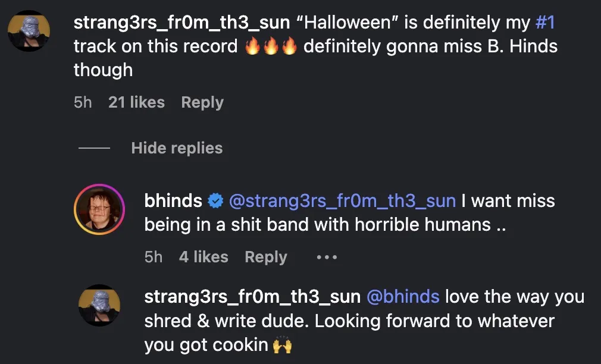Open strang3rs_fr0m_th3_sun username on the top comment
Viewport: 601px width, 364px height.
tap(181, 23)
